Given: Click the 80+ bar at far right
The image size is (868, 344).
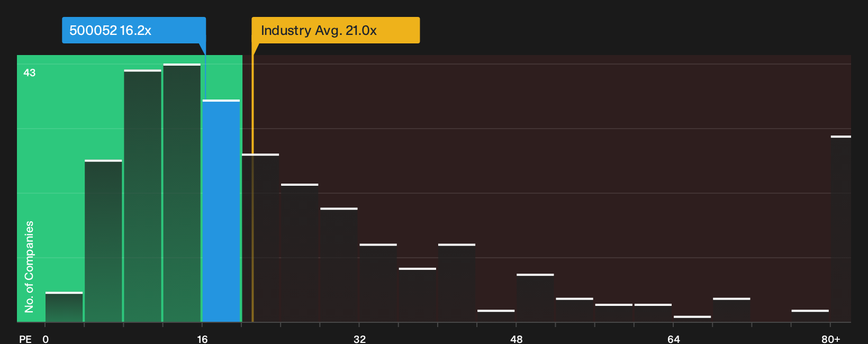Looking at the screenshot, I should pyautogui.click(x=841, y=229).
